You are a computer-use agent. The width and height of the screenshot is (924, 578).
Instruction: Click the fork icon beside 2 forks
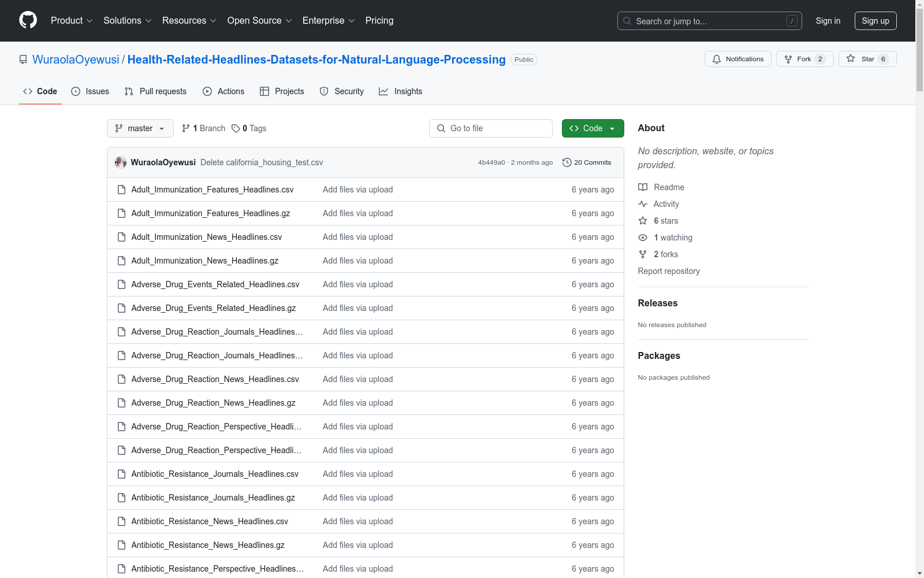pos(643,254)
